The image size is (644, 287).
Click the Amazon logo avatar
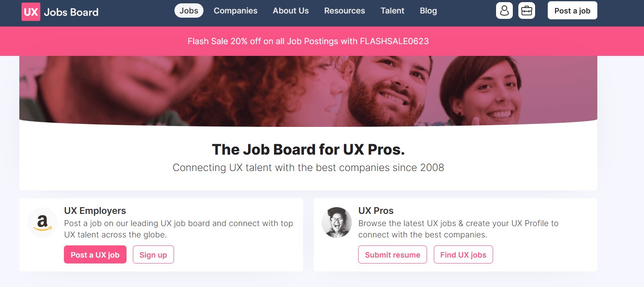click(x=42, y=222)
